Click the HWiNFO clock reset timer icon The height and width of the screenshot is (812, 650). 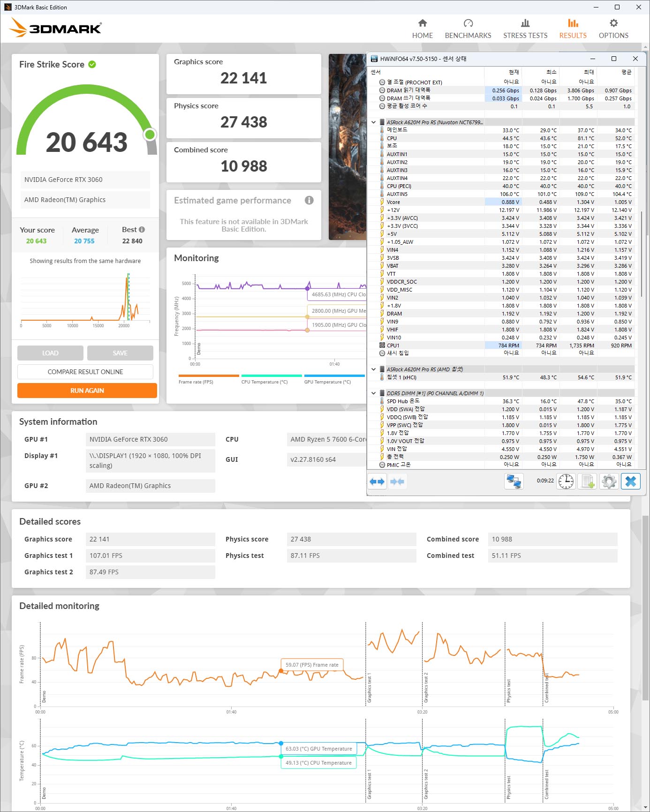pyautogui.click(x=566, y=481)
